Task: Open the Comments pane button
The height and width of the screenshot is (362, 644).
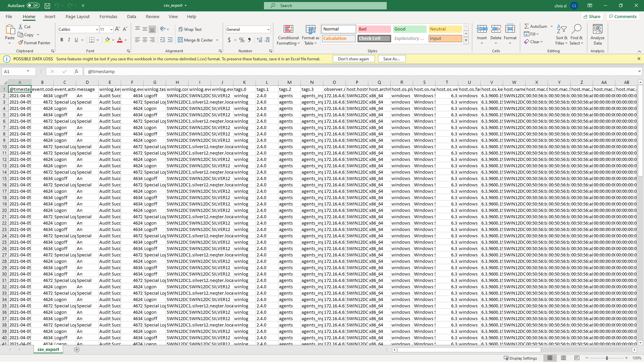Action: (623, 16)
